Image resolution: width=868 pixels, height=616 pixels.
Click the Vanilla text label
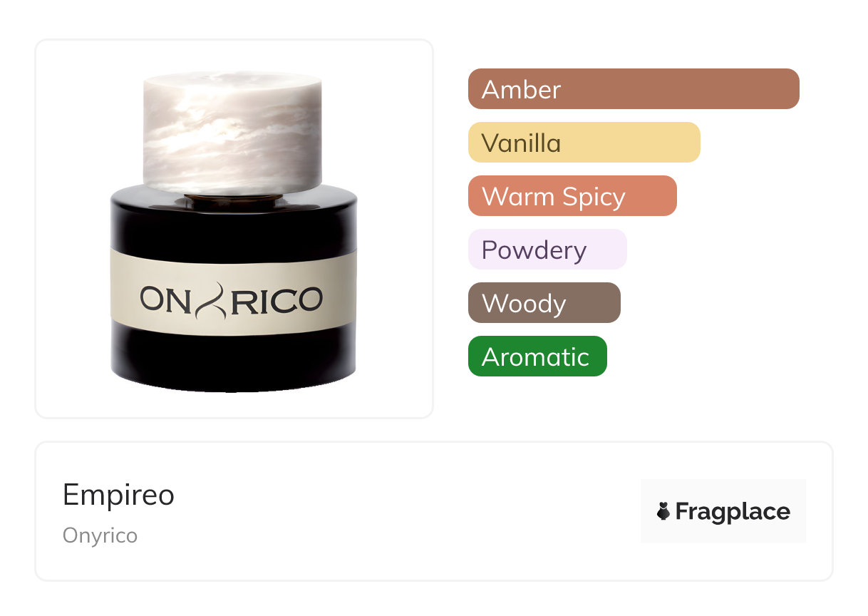tap(521, 143)
